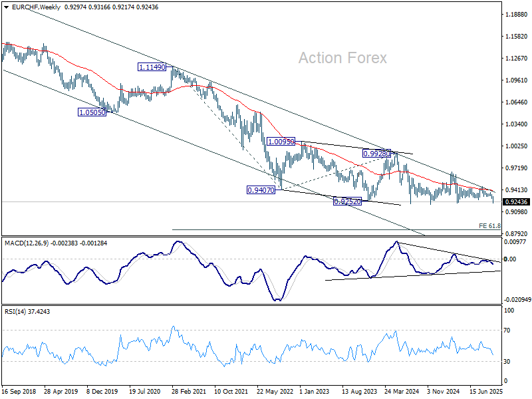Click the FE 61.8 level label
532x399 pixels.
click(489, 225)
